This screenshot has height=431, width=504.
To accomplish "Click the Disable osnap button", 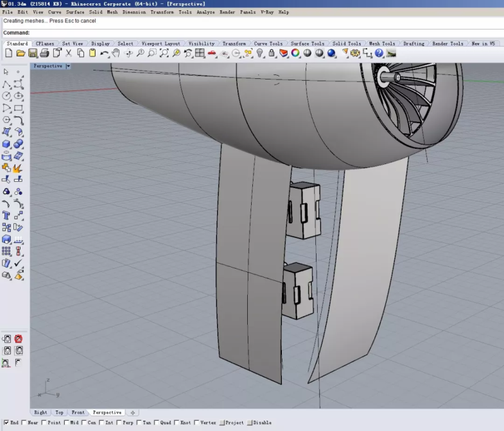I will click(x=259, y=423).
